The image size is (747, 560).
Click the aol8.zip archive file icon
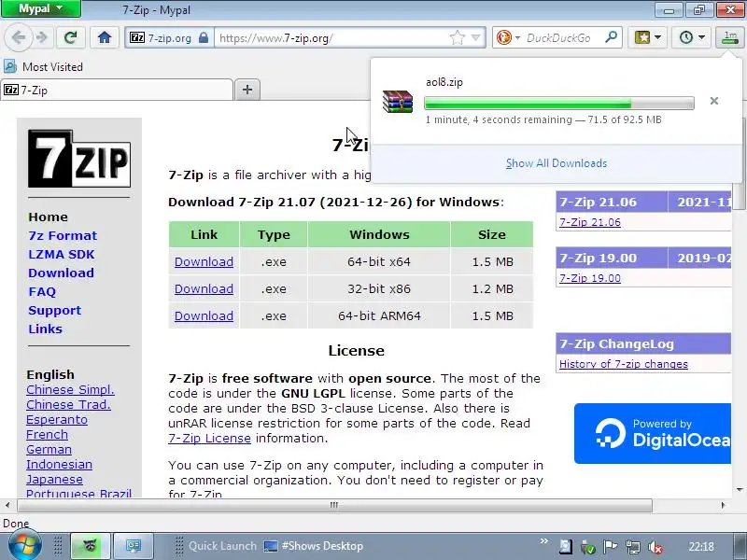pyautogui.click(x=398, y=102)
